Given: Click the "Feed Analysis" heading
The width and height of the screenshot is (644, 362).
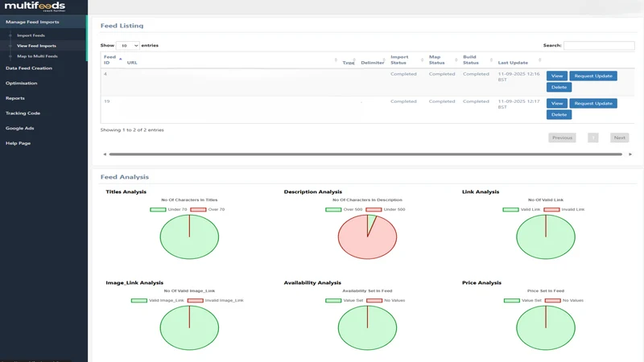Looking at the screenshot, I should click(125, 177).
